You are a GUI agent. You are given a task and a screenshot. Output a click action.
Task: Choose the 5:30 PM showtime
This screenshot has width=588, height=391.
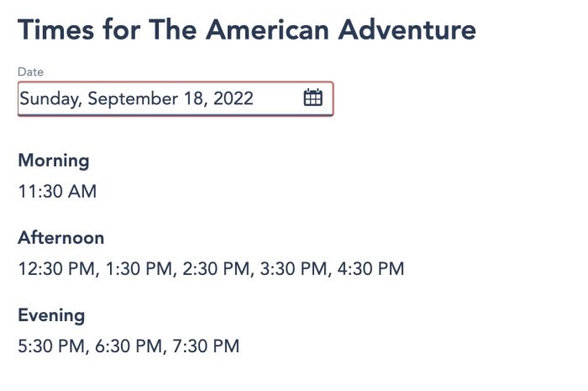tap(51, 346)
